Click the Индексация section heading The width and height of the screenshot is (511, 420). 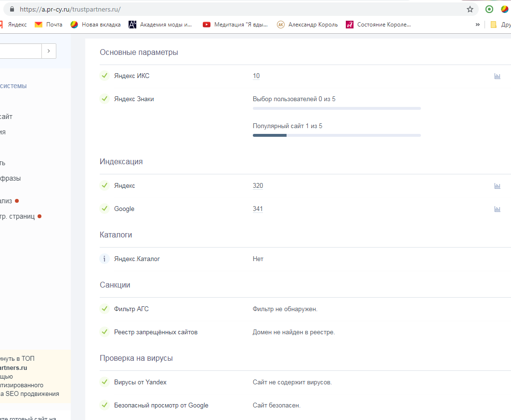click(x=121, y=162)
